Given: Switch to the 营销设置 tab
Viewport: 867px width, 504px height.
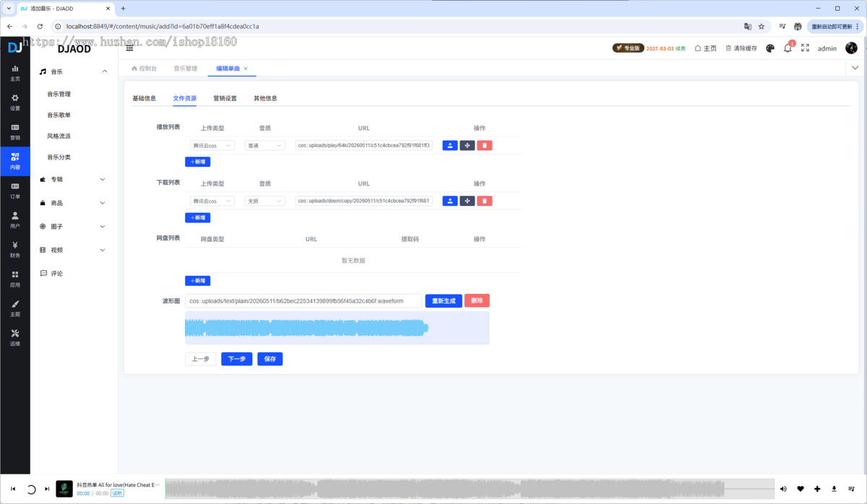Looking at the screenshot, I should coord(225,98).
